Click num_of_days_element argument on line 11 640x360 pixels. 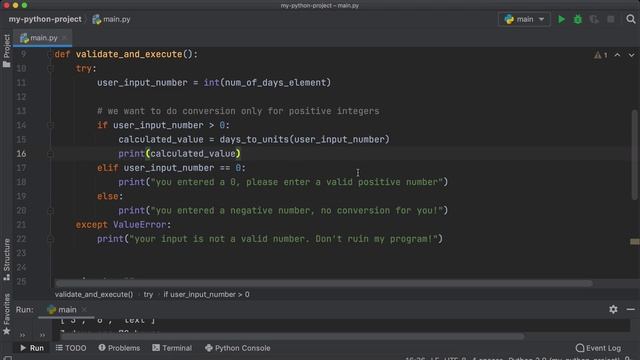276,83
